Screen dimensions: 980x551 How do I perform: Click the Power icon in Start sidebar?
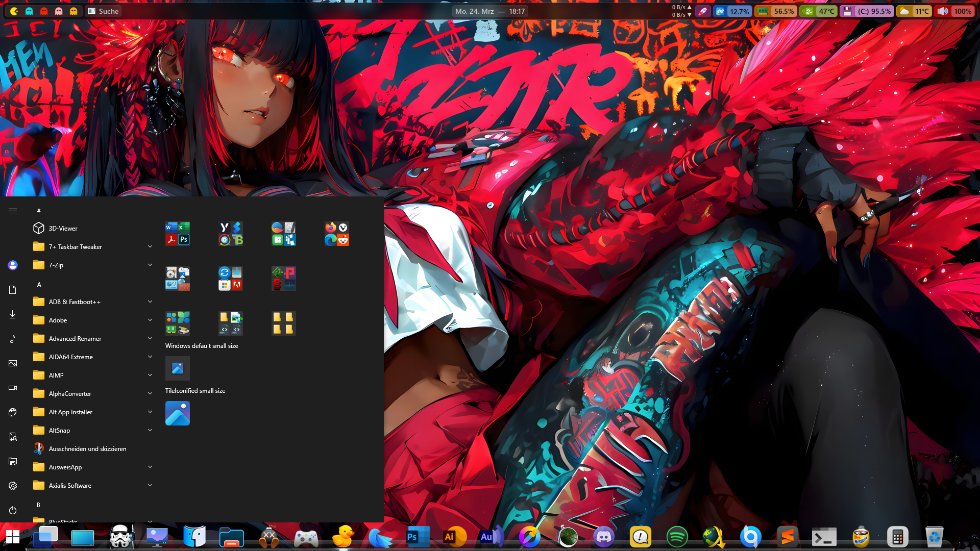click(x=13, y=510)
